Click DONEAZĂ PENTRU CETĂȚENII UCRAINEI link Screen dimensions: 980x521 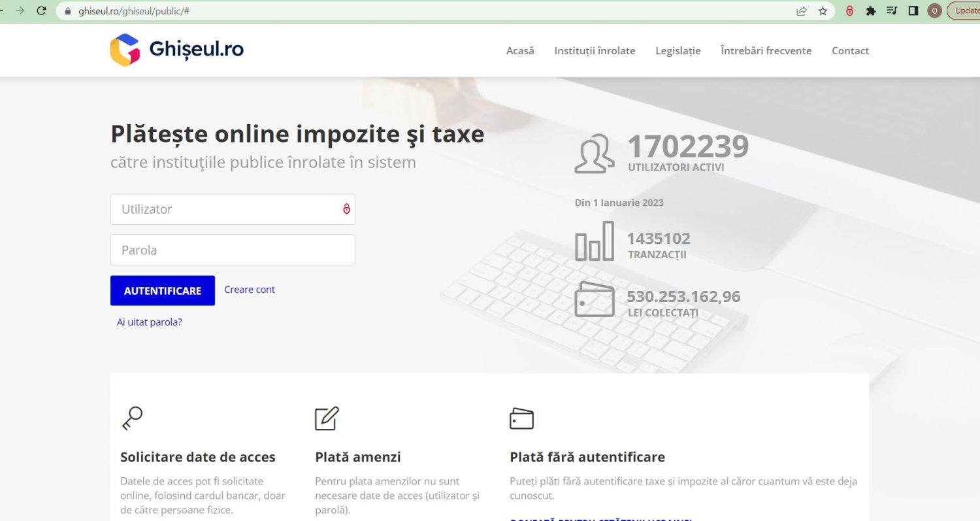tap(601, 518)
